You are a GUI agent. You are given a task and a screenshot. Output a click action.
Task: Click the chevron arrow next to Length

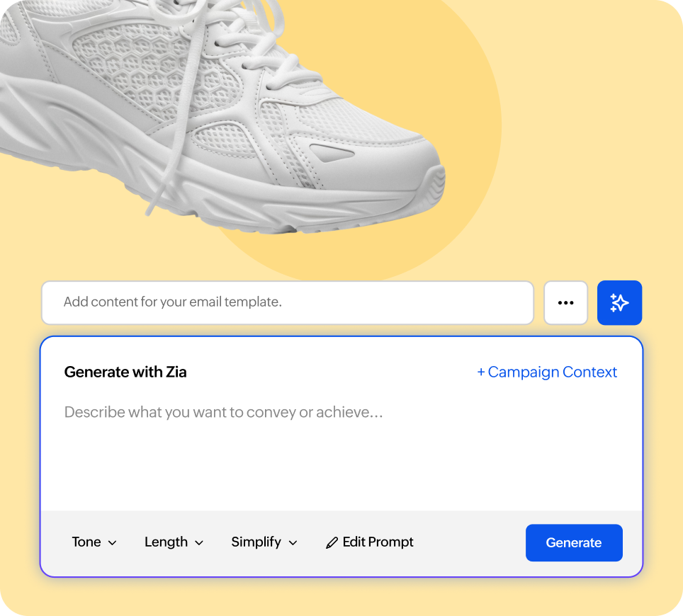pos(199,543)
